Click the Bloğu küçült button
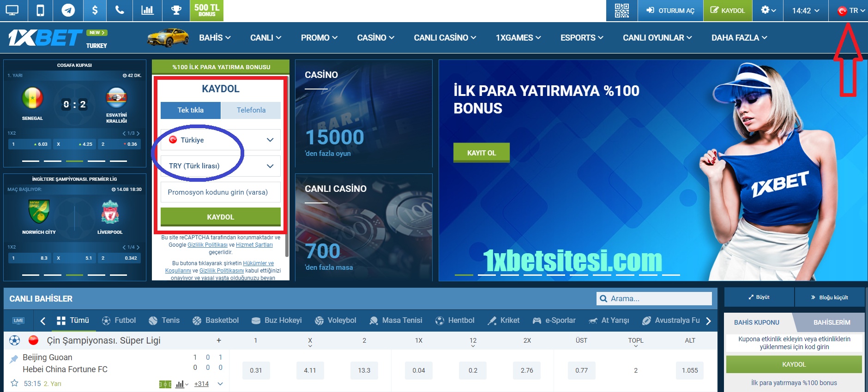The height and width of the screenshot is (392, 868). [829, 297]
